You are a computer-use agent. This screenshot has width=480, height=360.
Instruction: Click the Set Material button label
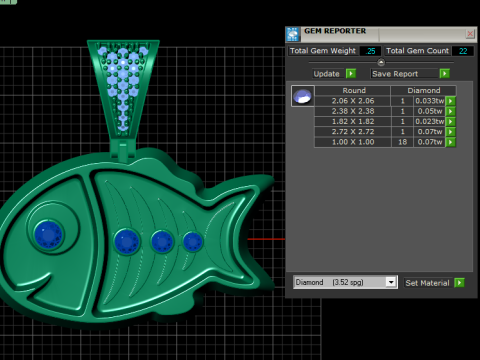tap(427, 283)
